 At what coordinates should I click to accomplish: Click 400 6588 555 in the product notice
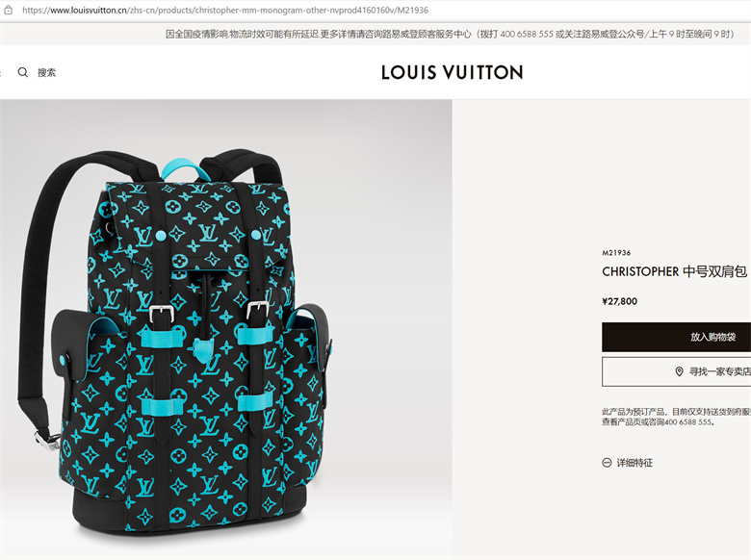pyautogui.click(x=687, y=422)
